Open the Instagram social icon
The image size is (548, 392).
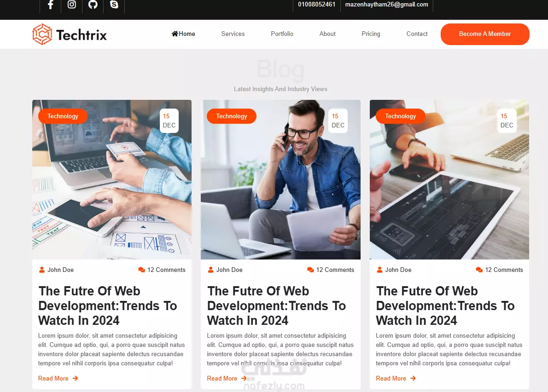(x=72, y=5)
